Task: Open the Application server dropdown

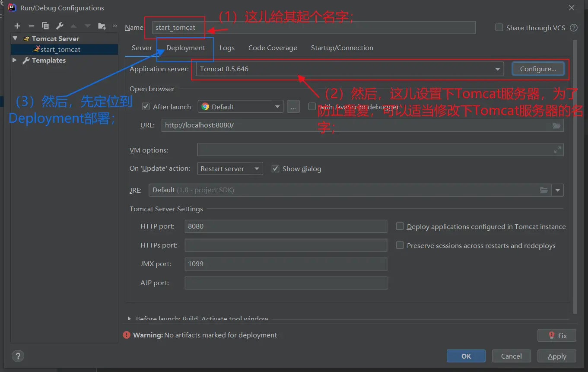Action: (498, 69)
